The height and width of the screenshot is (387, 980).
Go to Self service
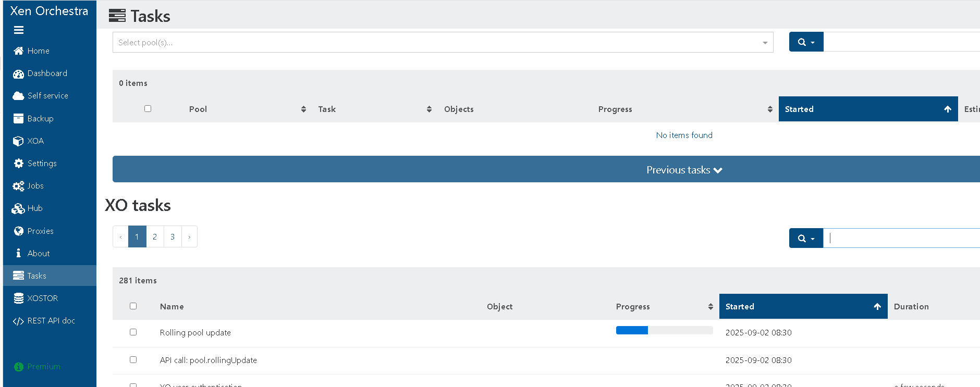pos(47,96)
